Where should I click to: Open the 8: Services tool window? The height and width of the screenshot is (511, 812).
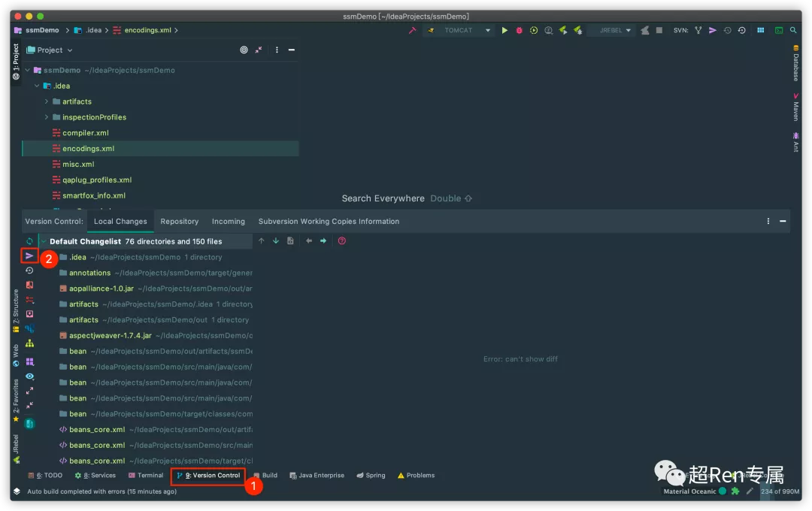tap(95, 475)
